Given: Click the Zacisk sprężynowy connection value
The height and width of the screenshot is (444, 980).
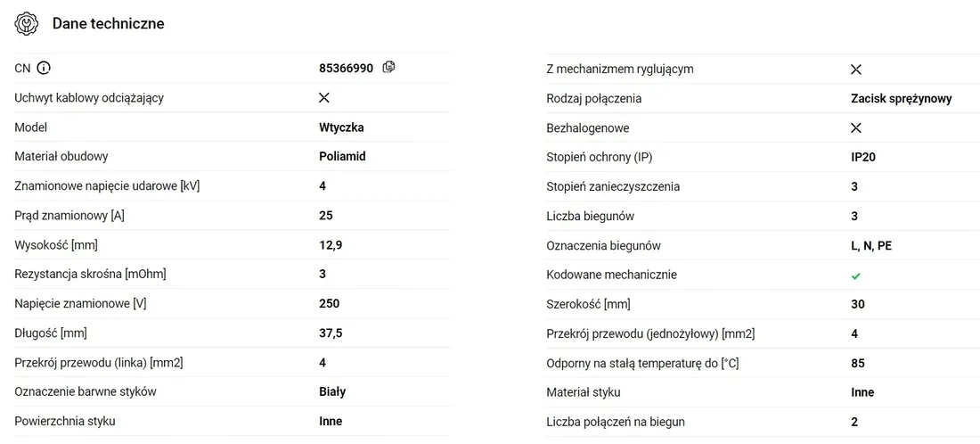Looking at the screenshot, I should point(902,99).
